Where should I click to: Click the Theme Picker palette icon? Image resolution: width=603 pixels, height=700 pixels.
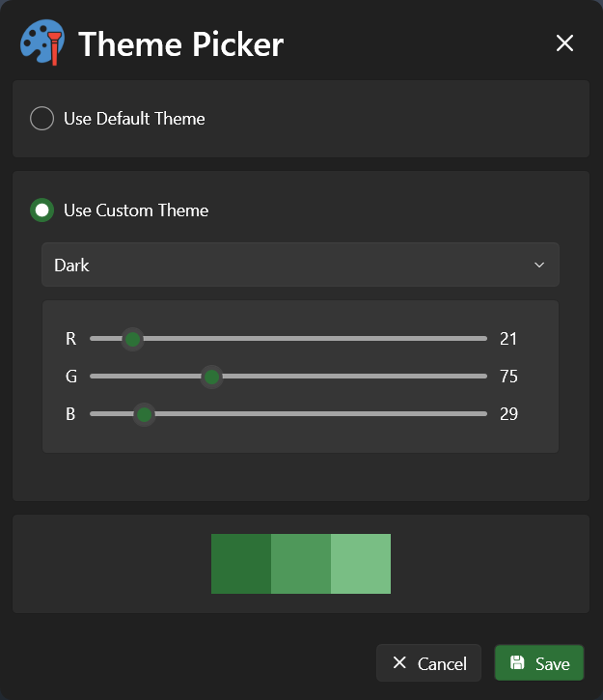pyautogui.click(x=41, y=42)
